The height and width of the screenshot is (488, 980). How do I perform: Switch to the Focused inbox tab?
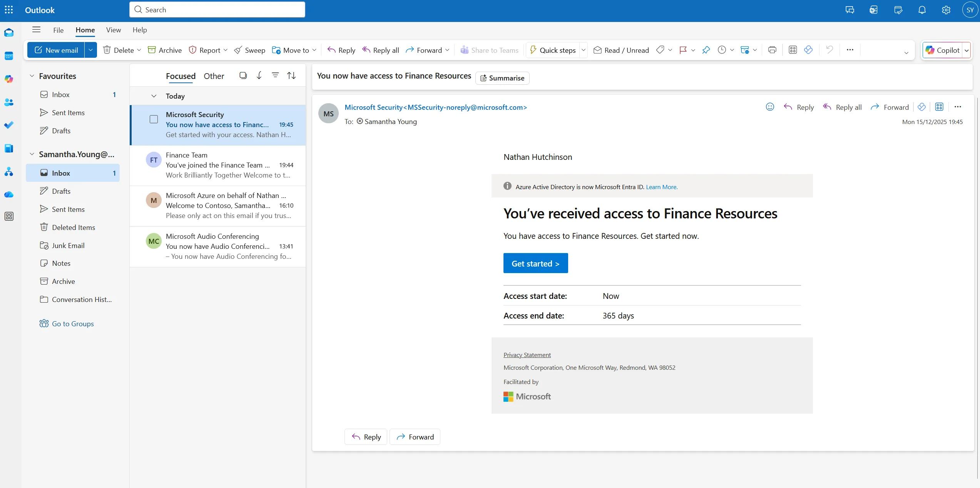tap(181, 76)
